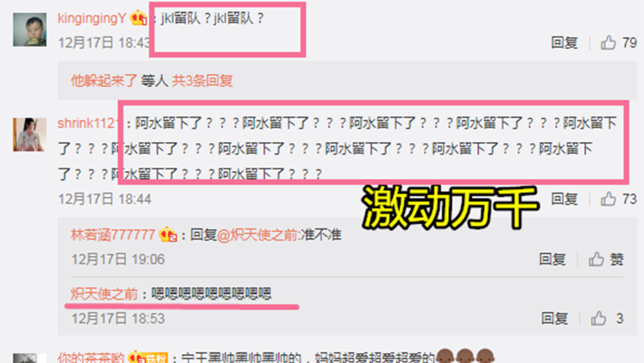Open 林若涵777777 username link
The image size is (644, 363).
(113, 235)
